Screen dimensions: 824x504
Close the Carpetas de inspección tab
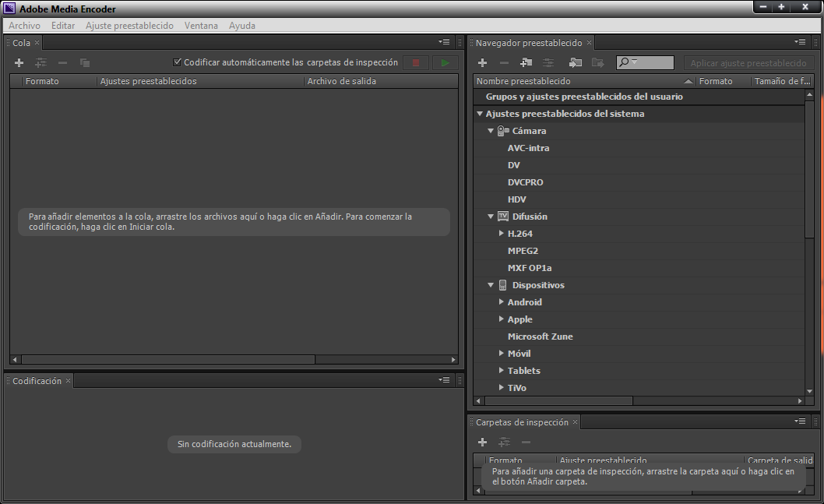coord(575,422)
